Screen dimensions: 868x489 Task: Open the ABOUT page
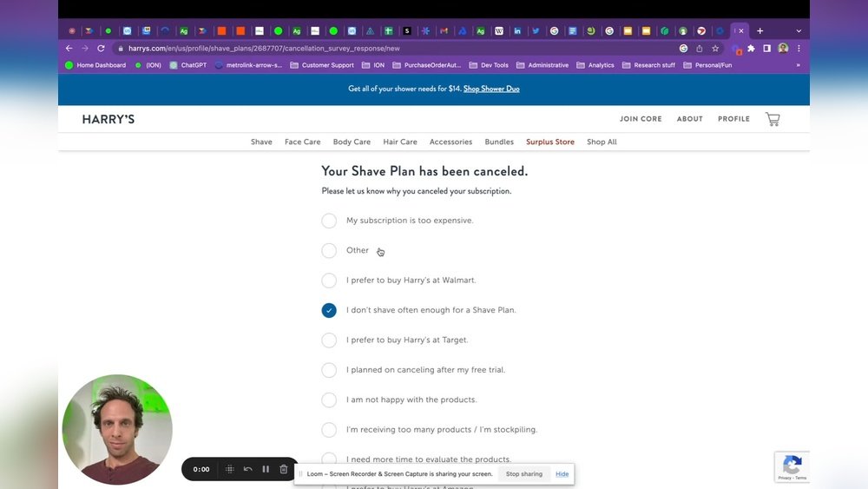(689, 119)
